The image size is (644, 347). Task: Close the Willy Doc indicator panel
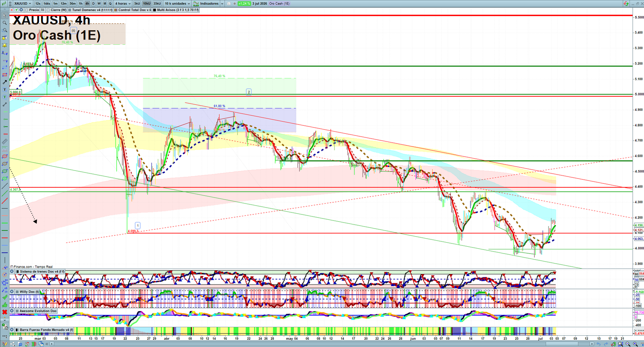pos(12,291)
